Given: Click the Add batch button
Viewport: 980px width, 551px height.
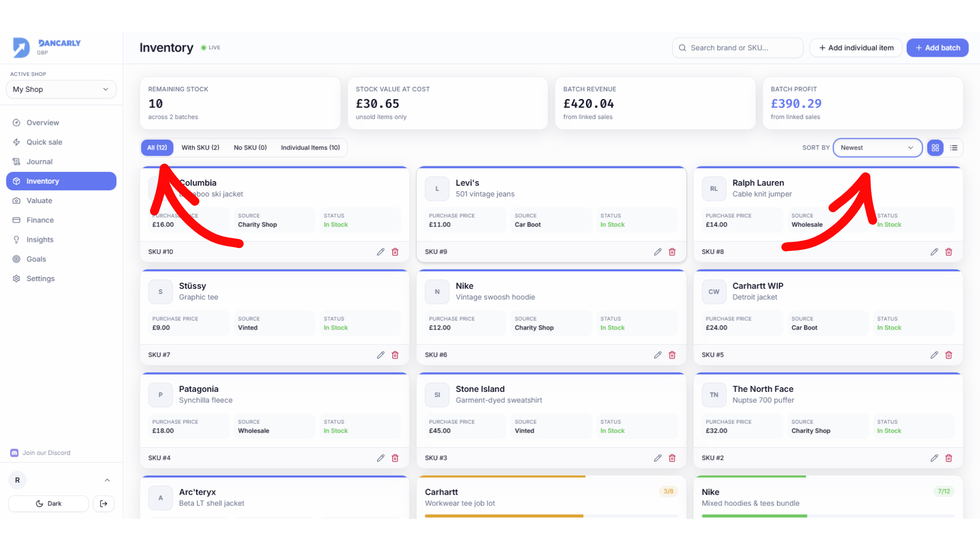Looking at the screenshot, I should click(937, 47).
